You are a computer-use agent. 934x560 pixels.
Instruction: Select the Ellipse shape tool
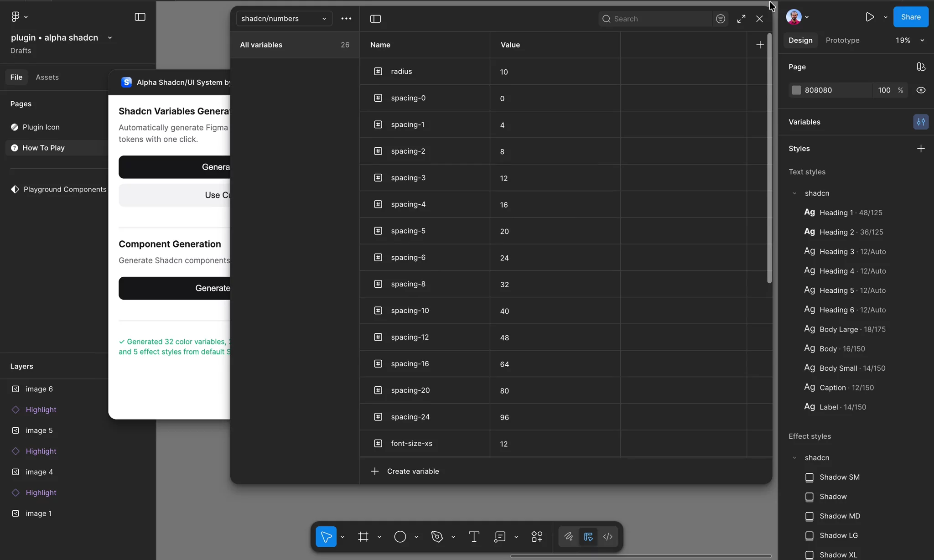coord(400,537)
